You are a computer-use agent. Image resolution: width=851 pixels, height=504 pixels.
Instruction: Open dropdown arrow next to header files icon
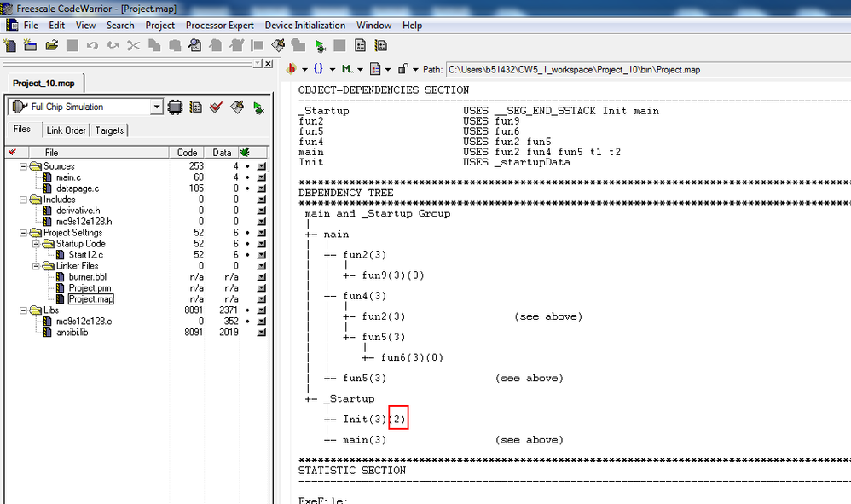304,69
